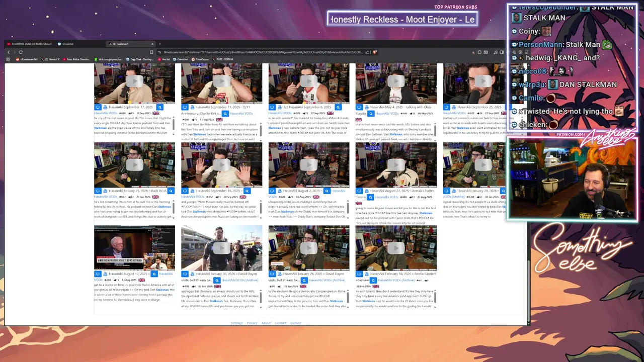Click the browser back arrow
644x362 pixels.
(9, 52)
